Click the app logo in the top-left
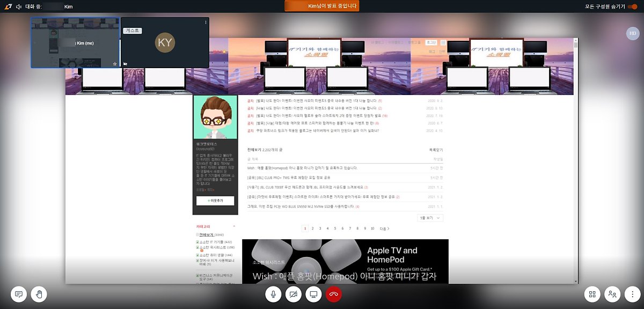The image size is (644, 309). 7,6
